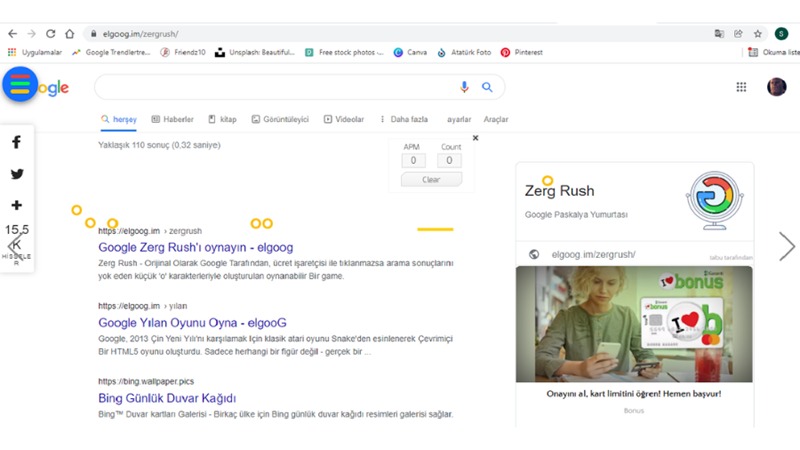Open Google Zerg Rush'ı oynayın result link
Viewport: 800px width, 450px height.
tap(195, 247)
